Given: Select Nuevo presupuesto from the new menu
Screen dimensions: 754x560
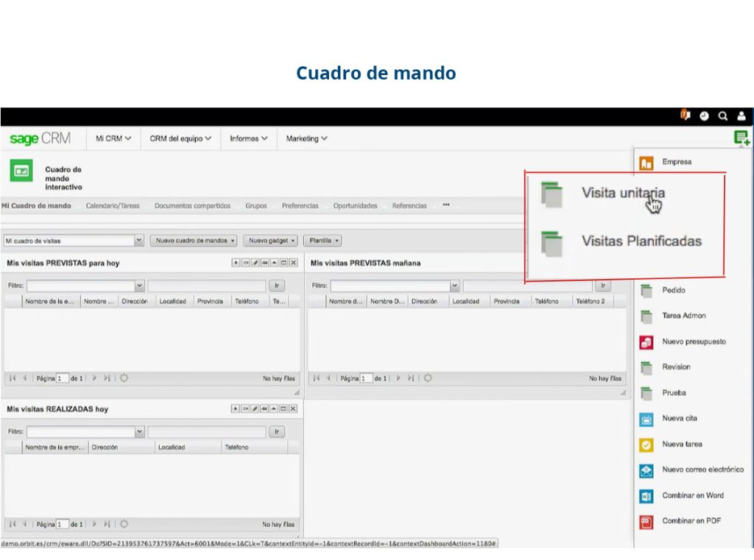Looking at the screenshot, I should (x=693, y=341).
